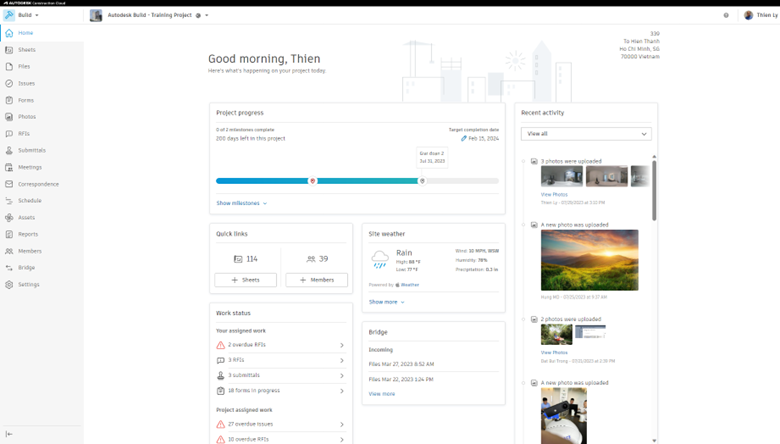Click the members count icon showing 39
780x444 pixels.
click(311, 259)
